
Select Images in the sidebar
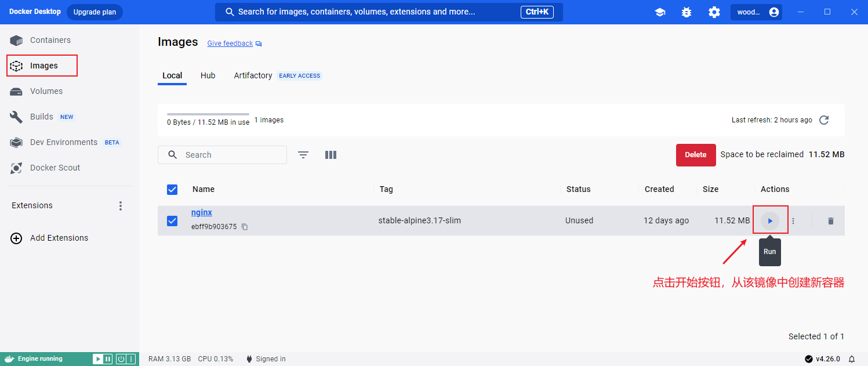tap(42, 66)
